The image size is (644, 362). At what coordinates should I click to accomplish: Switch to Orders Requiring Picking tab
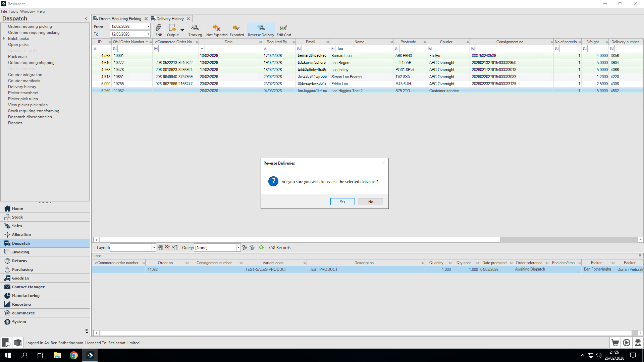coord(120,19)
